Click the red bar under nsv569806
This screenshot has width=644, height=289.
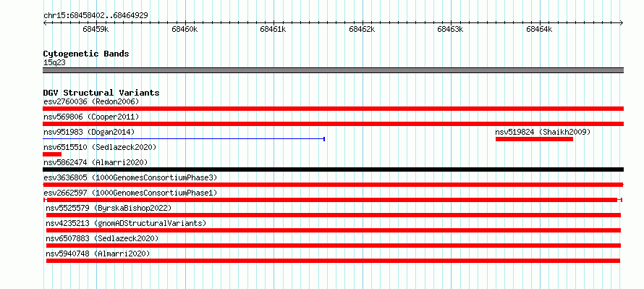[333, 124]
